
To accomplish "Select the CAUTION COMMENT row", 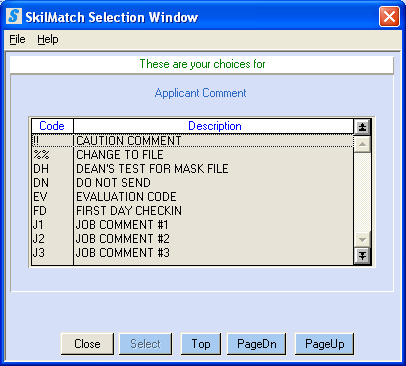I will pyautogui.click(x=192, y=141).
